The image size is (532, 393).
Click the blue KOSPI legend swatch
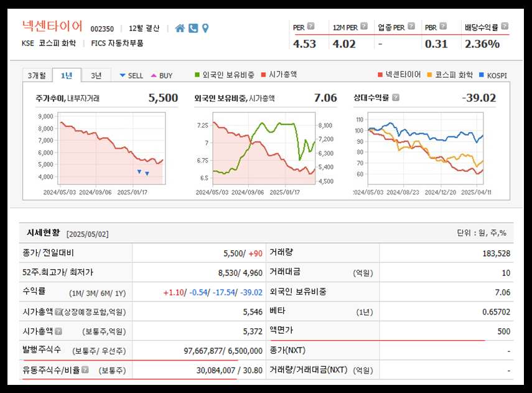click(x=481, y=75)
